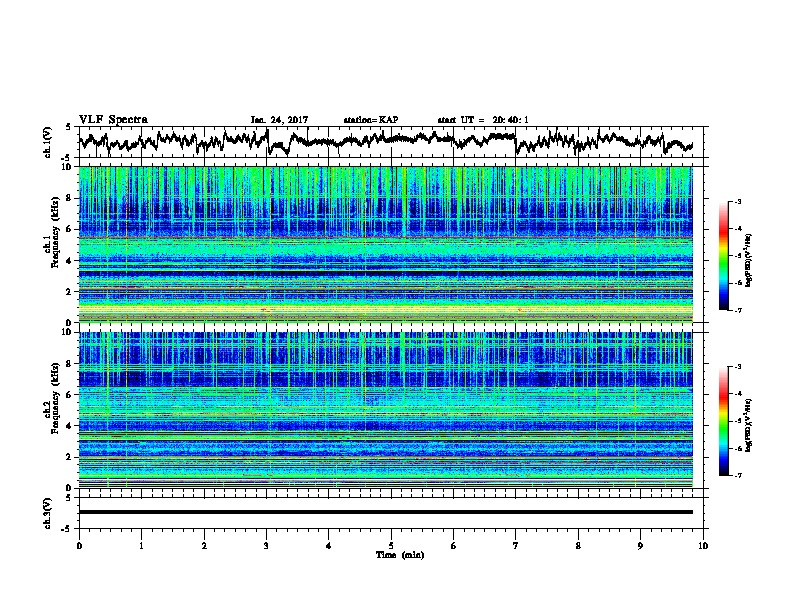
Task: Click time axis tick label "10"
Action: (x=703, y=545)
